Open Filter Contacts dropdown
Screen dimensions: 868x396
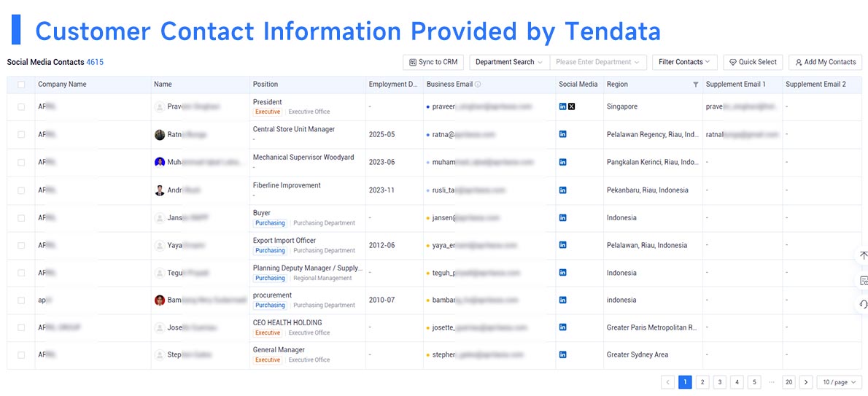[685, 62]
